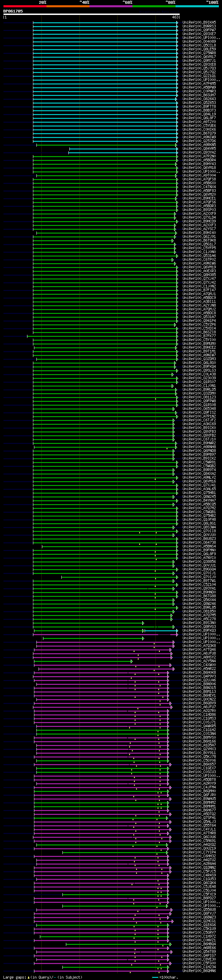The image size is (222, 980).
Task: Open hit UniRef100_B9RRS3
Action: tap(199, 26)
